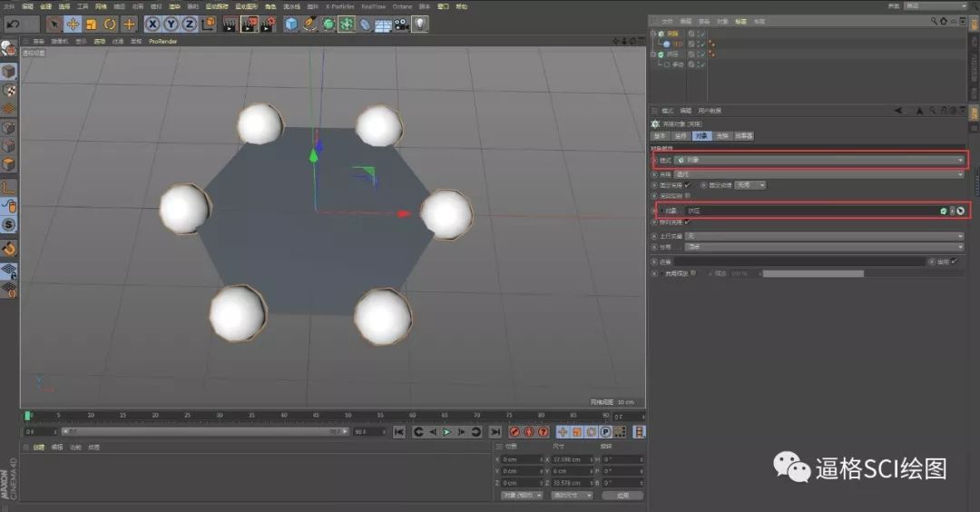
Task: Collapse the cloner tree item in object manager
Action: 653,34
